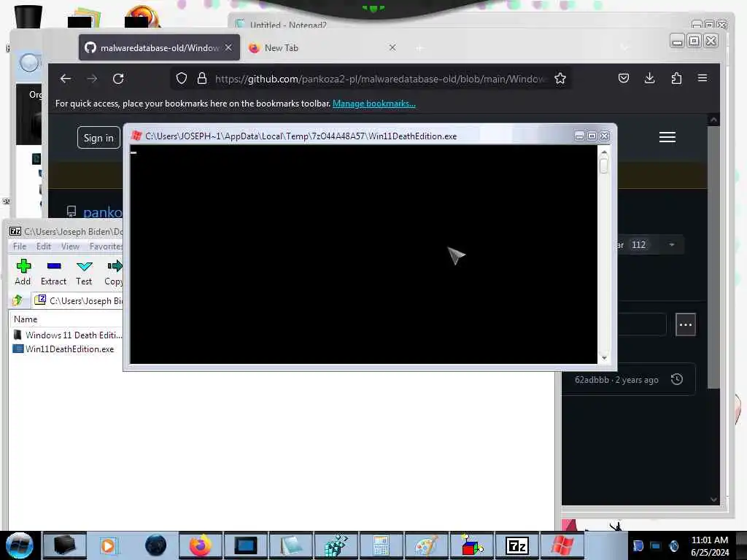
Task: Expand the star list dropdown arrow
Action: coord(672,245)
